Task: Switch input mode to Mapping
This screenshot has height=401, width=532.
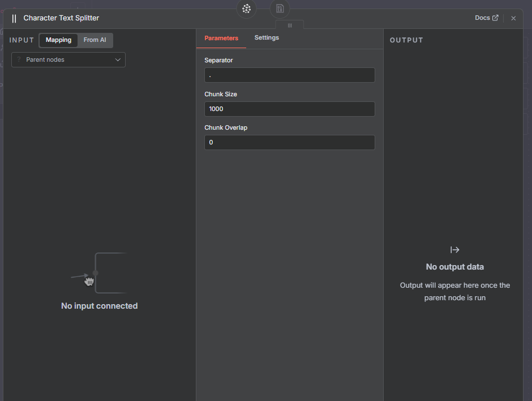Action: tap(59, 40)
